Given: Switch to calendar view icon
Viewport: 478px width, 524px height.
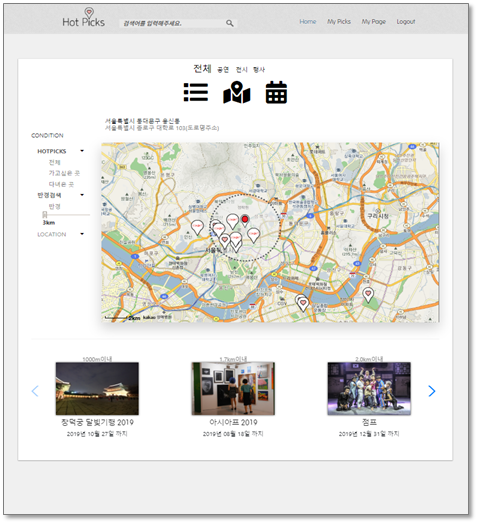Looking at the screenshot, I should pos(276,92).
